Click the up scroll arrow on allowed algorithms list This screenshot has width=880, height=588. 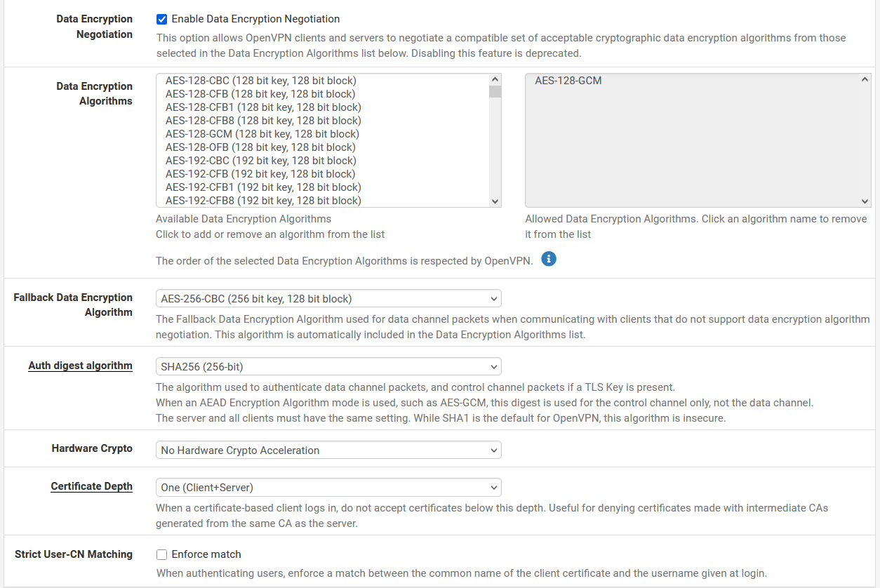point(864,80)
